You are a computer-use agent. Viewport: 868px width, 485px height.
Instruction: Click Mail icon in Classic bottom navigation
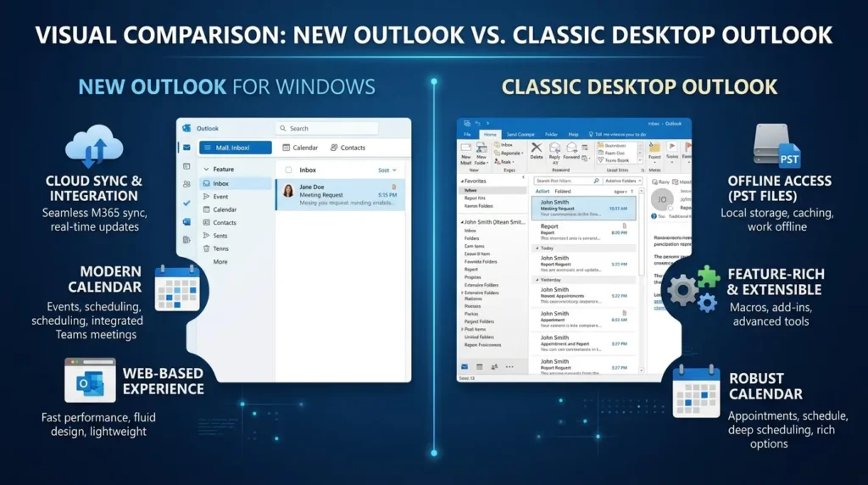tap(465, 366)
